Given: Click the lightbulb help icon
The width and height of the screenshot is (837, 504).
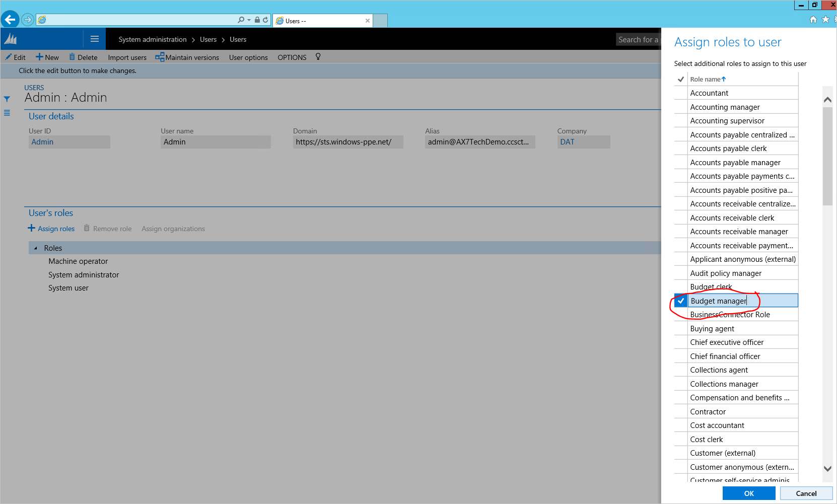Looking at the screenshot, I should pyautogui.click(x=318, y=57).
